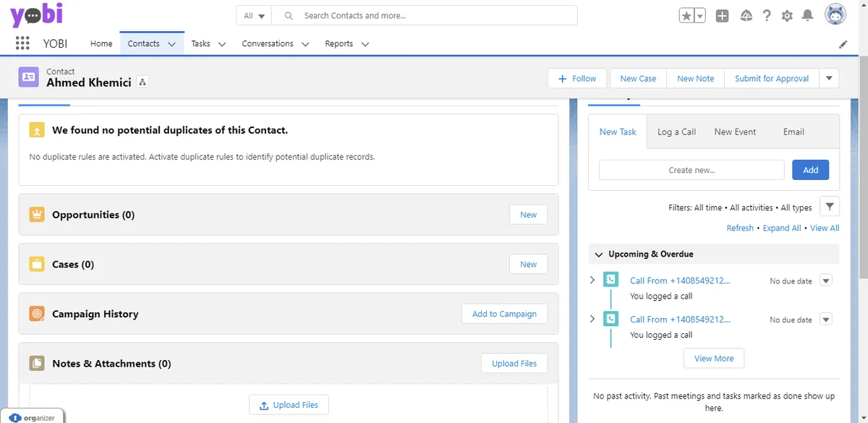Open the user profile avatar
Image resolution: width=868 pixels, height=423 pixels.
pos(835,14)
